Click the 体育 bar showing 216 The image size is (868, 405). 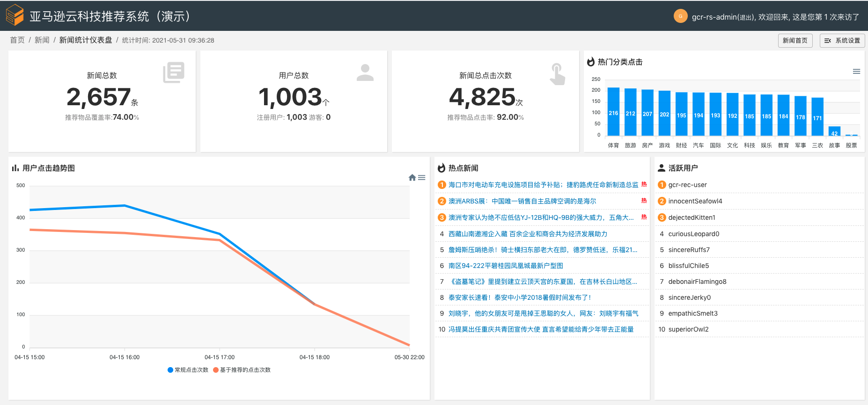(x=613, y=112)
